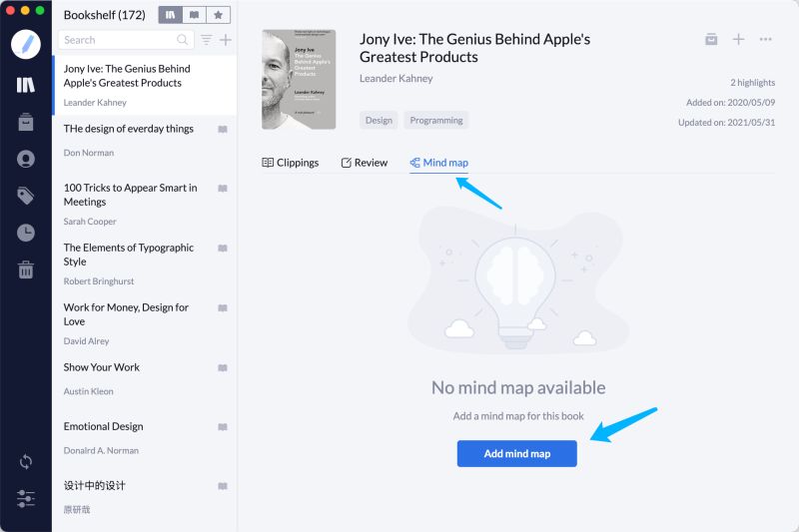The width and height of the screenshot is (799, 532).
Task: Click book icon beside Work for Money
Action: [223, 308]
